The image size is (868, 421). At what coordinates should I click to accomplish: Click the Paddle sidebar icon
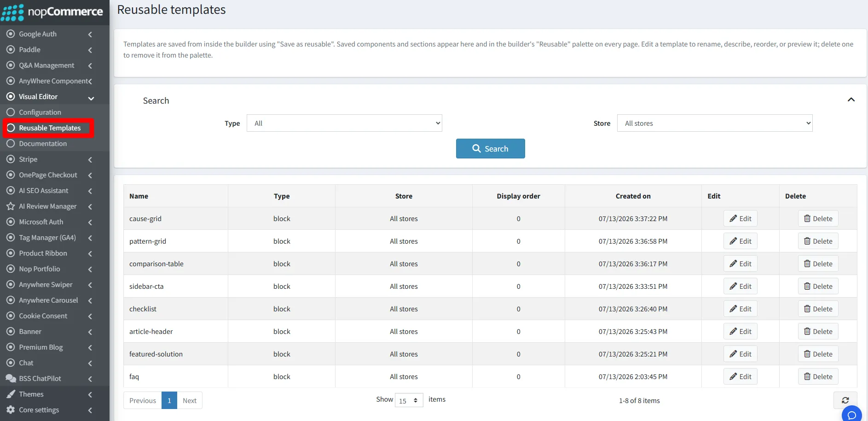(x=11, y=49)
